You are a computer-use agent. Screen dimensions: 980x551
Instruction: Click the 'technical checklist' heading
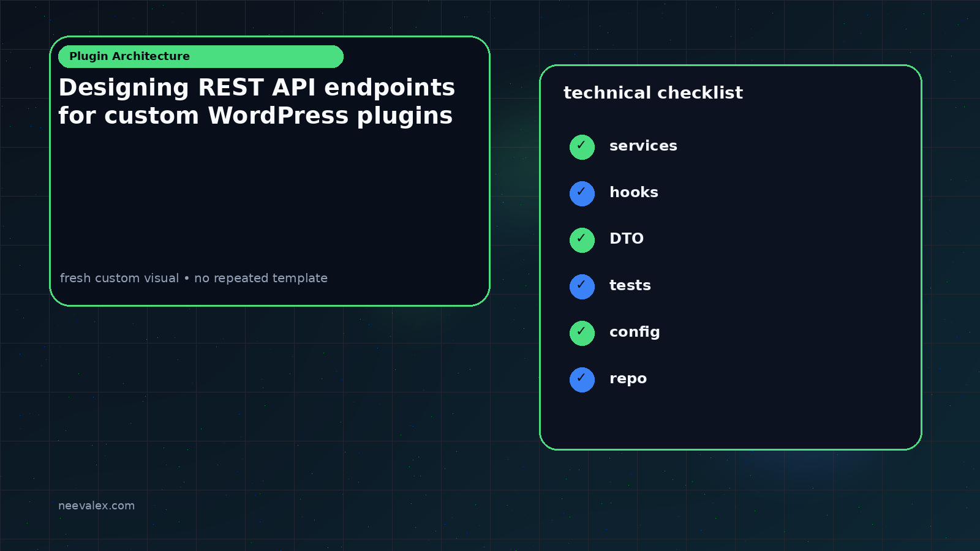click(x=653, y=93)
